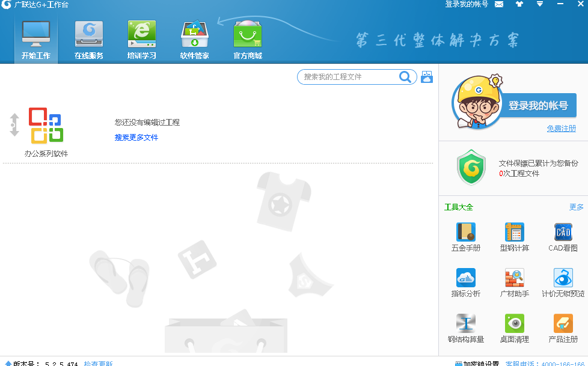This screenshot has height=366, width=588.
Task: Click the cartoon worker avatar
Action: (477, 102)
